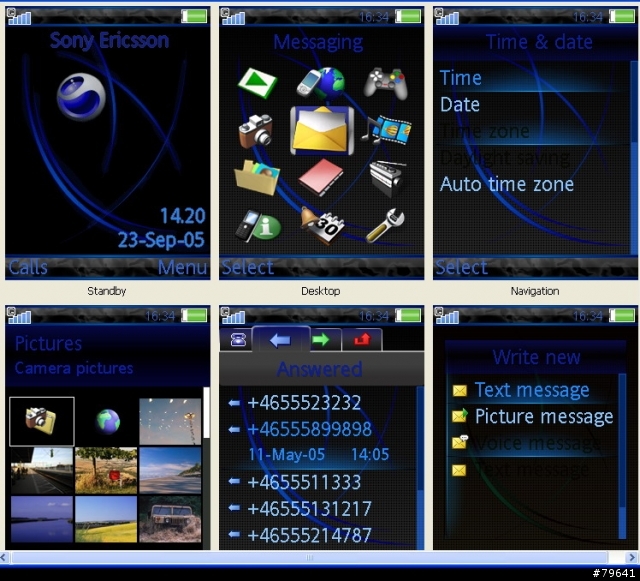Click the 14.20 clock on Standby screen
Viewport: 640px width, 581px height.
tap(182, 216)
